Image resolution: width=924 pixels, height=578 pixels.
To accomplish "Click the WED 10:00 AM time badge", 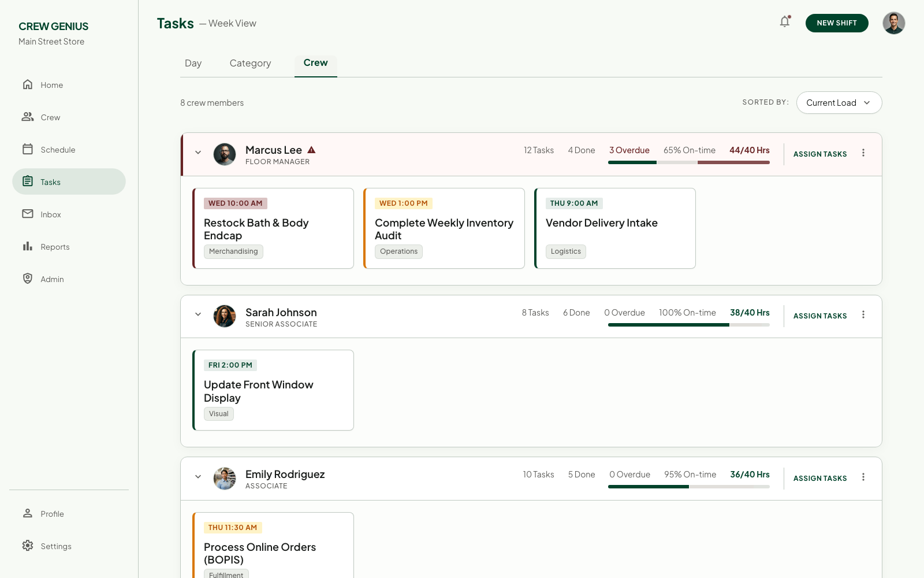I will click(x=236, y=203).
